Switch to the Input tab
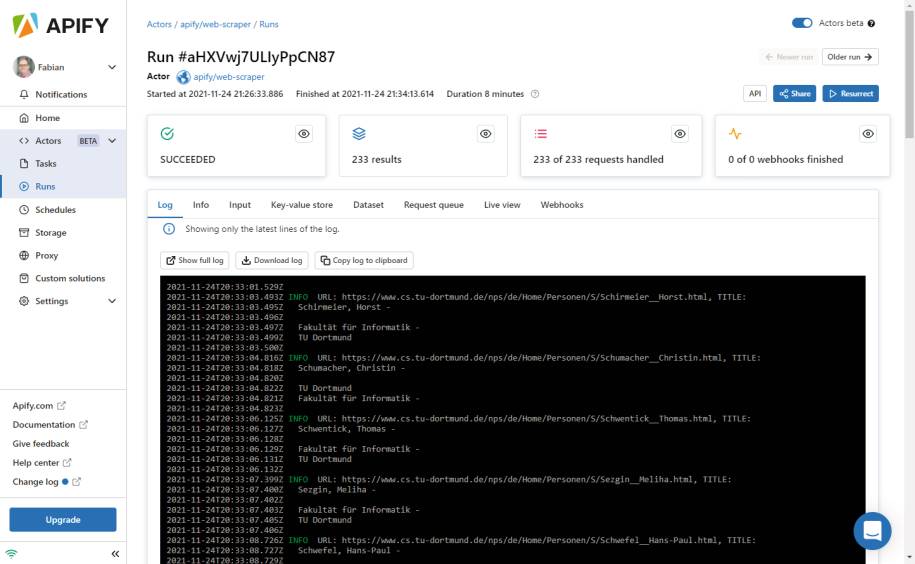Viewport: 915px width, 564px height. [x=240, y=205]
